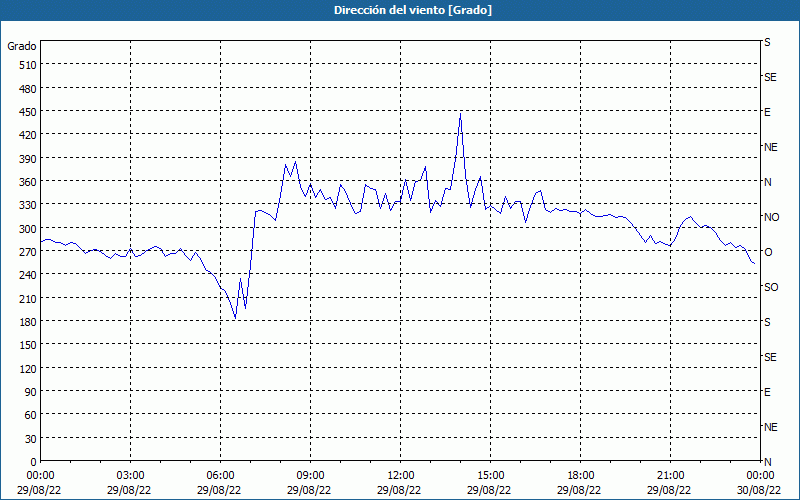Click the O compass label on the right axis
The height and width of the screenshot is (500, 800).
point(768,252)
